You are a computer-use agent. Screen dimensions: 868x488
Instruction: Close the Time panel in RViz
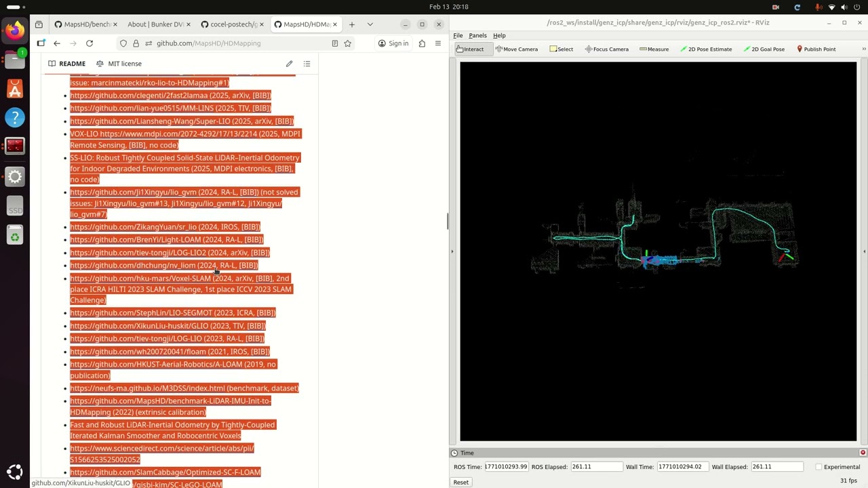863,453
